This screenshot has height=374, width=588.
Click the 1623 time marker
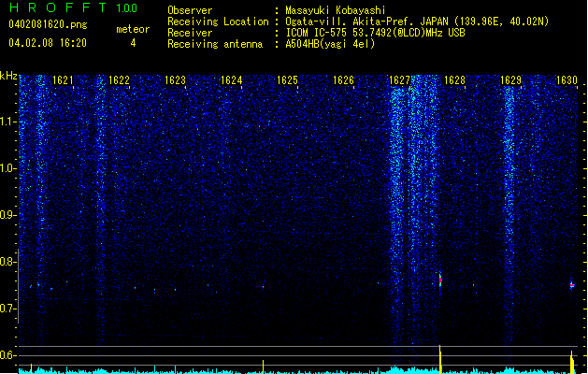(175, 80)
